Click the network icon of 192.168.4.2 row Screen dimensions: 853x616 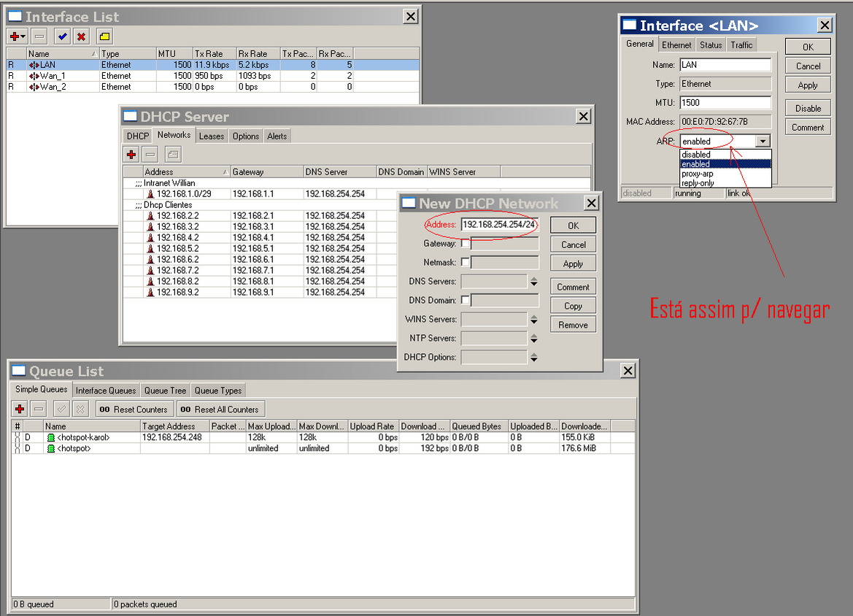[x=151, y=237]
